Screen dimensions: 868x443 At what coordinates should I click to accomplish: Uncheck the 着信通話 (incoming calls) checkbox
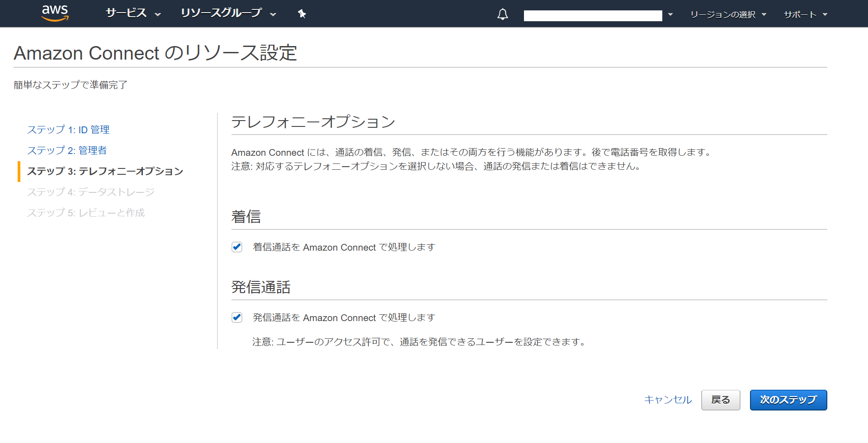pyautogui.click(x=237, y=247)
